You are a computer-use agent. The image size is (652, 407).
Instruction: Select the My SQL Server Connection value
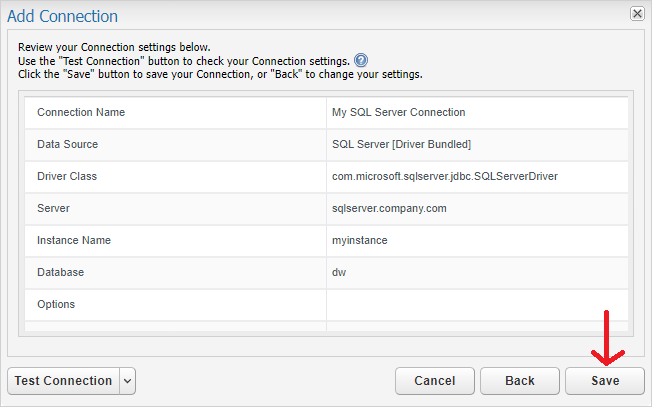point(398,112)
